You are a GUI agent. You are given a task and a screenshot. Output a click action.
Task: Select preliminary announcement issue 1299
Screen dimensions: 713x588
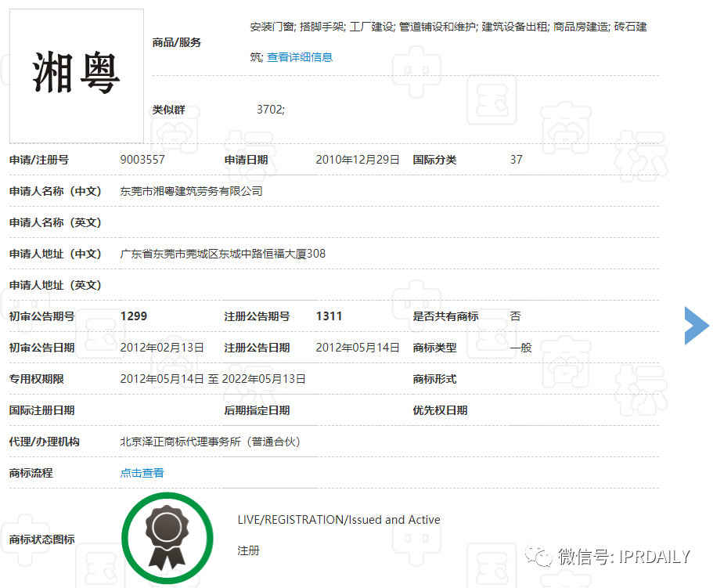134,316
